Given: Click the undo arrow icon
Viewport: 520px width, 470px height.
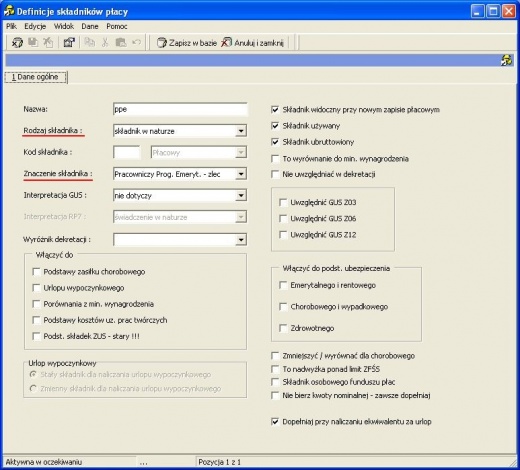Looking at the screenshot, I should point(136,42).
